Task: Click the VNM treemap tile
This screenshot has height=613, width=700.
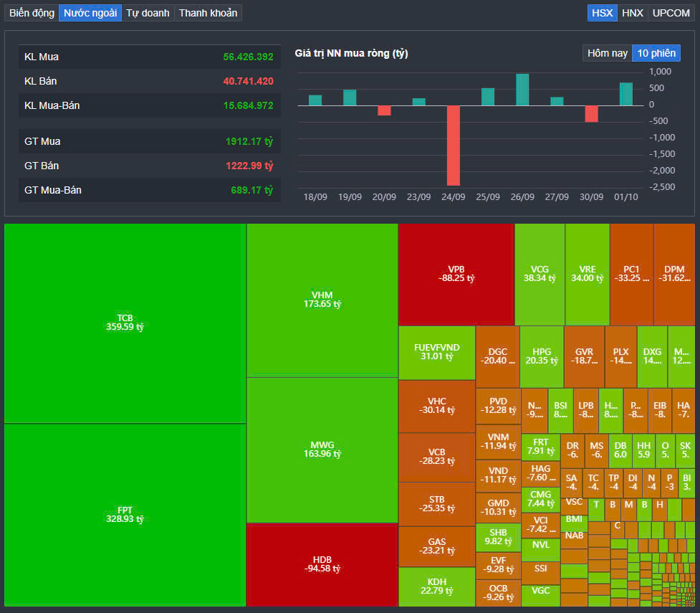Action: pyautogui.click(x=498, y=442)
